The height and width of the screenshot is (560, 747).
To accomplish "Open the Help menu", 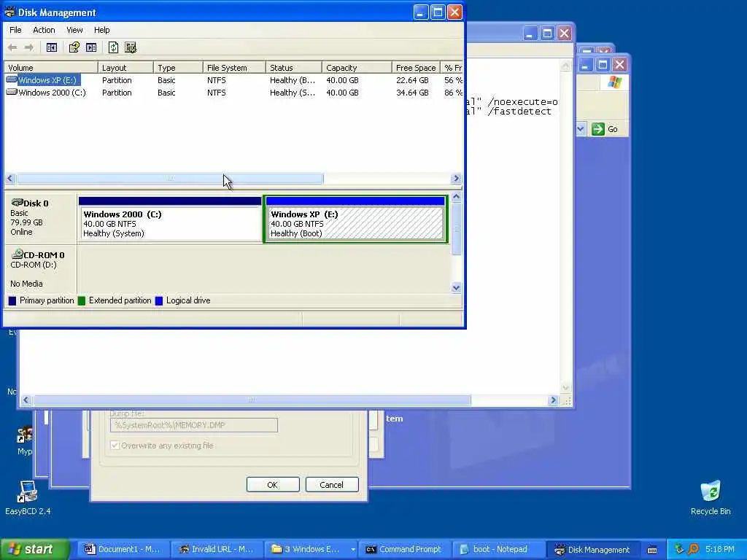I will [101, 30].
